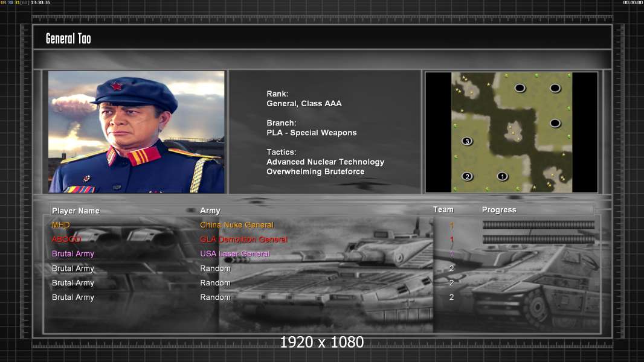Viewport: 644px width, 362px height.
Task: Select player name 'MHD'
Action: (x=61, y=224)
